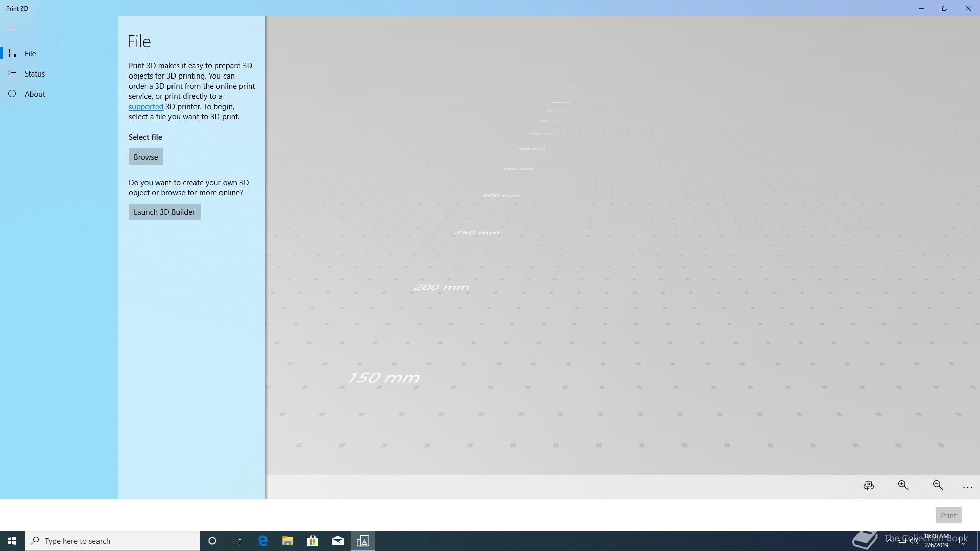
Task: Click Browse to select a file
Action: tap(146, 157)
